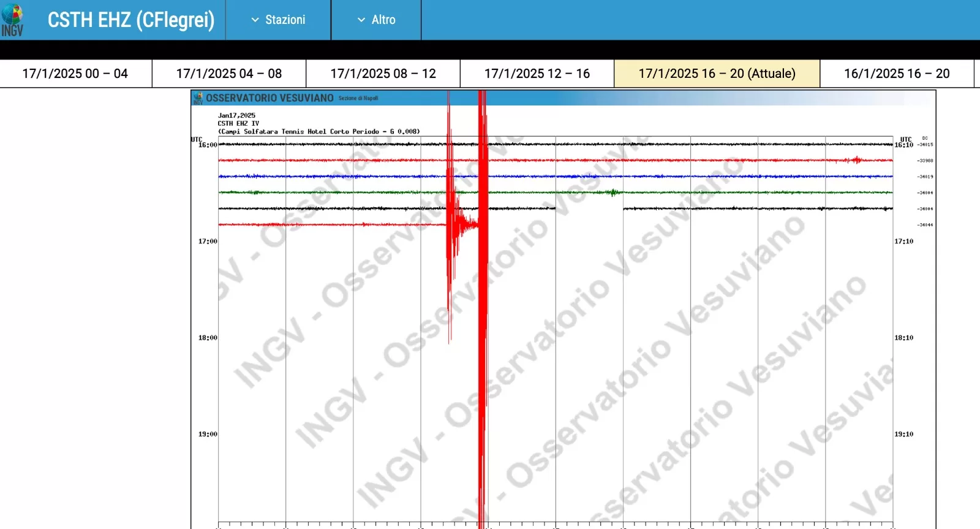The height and width of the screenshot is (529, 980).
Task: Click the INGV globe logo
Action: tap(12, 20)
